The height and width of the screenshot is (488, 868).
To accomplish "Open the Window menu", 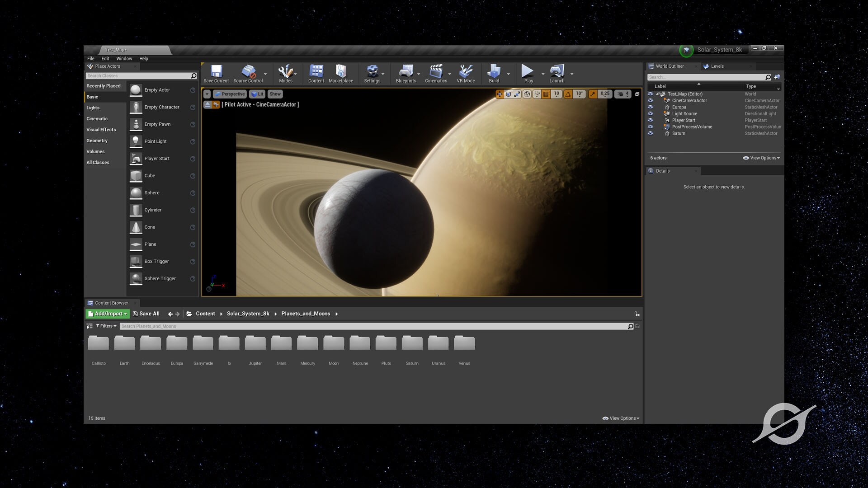I will pos(124,58).
